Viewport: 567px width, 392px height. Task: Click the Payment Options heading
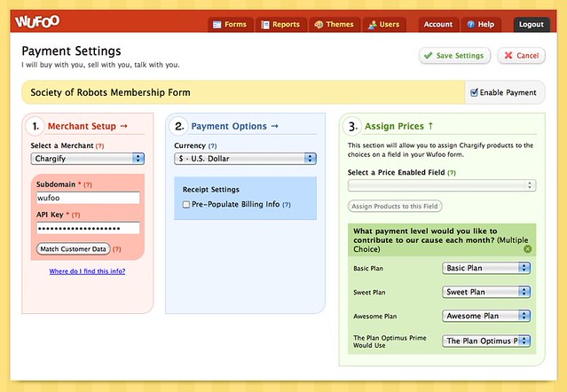tap(234, 126)
